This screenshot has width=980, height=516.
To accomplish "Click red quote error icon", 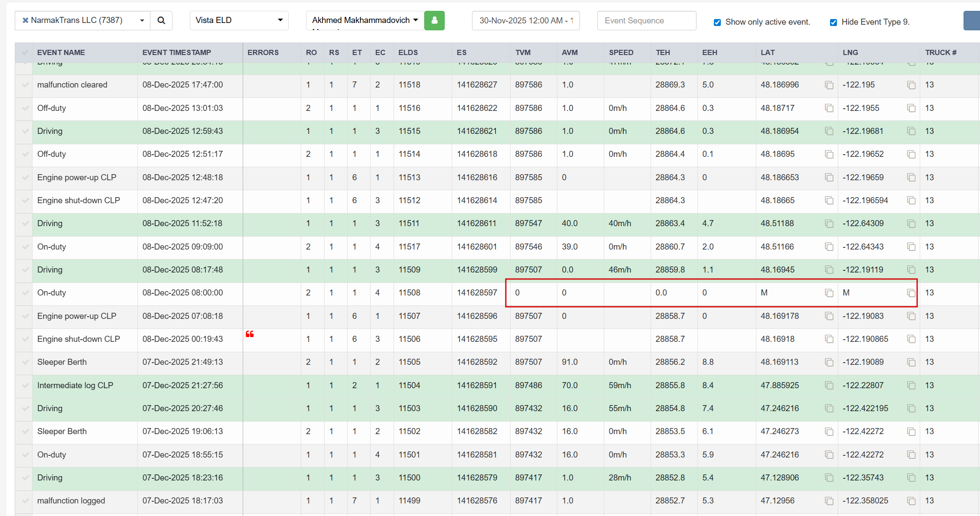I will [x=250, y=334].
